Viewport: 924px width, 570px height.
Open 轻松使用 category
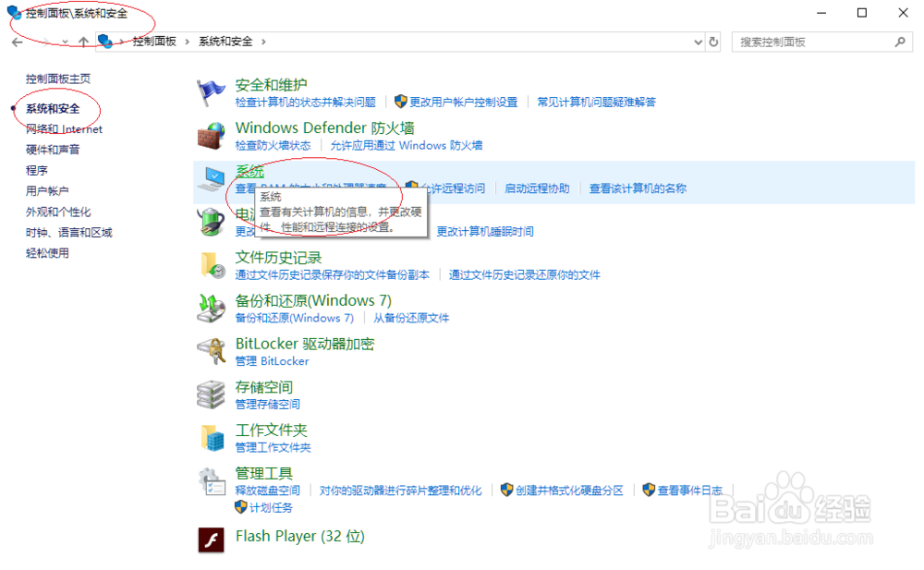click(x=47, y=253)
